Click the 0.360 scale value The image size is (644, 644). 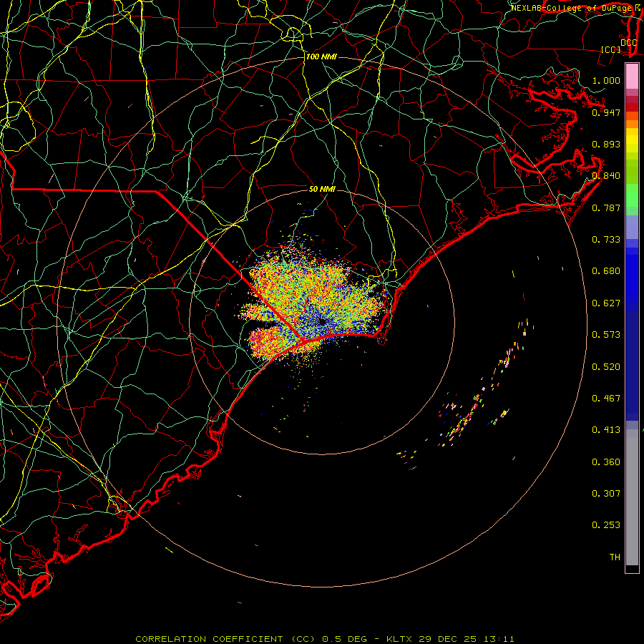[x=606, y=462]
